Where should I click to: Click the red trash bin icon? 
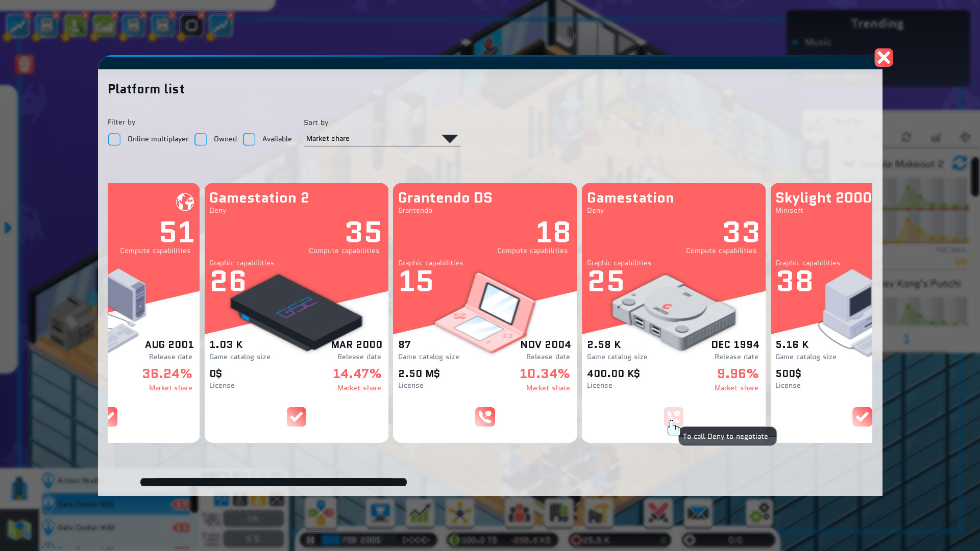24,64
